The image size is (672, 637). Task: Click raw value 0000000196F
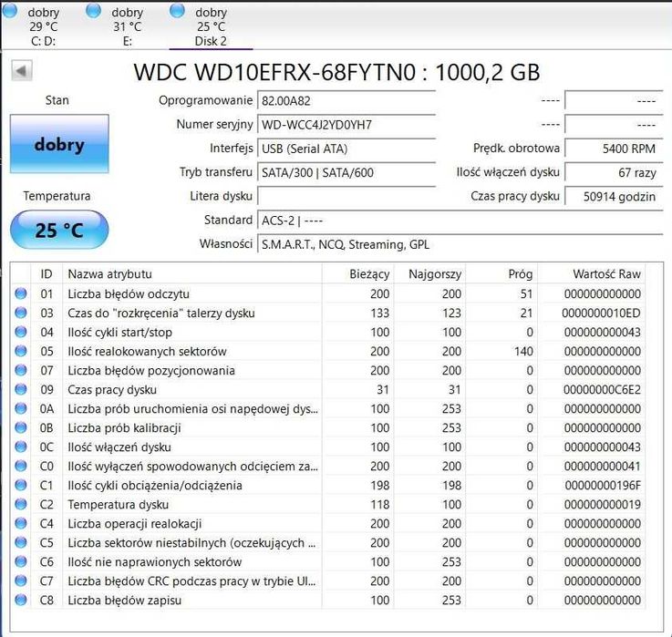coord(603,486)
